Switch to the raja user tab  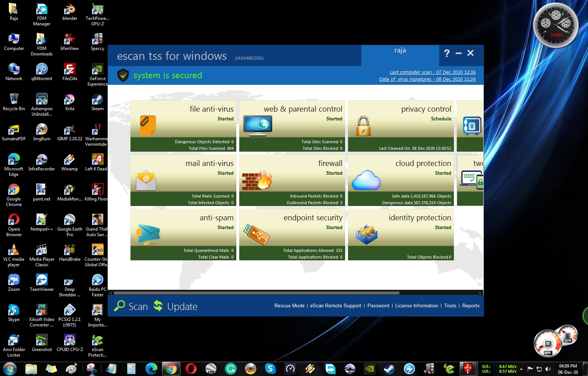(x=400, y=50)
